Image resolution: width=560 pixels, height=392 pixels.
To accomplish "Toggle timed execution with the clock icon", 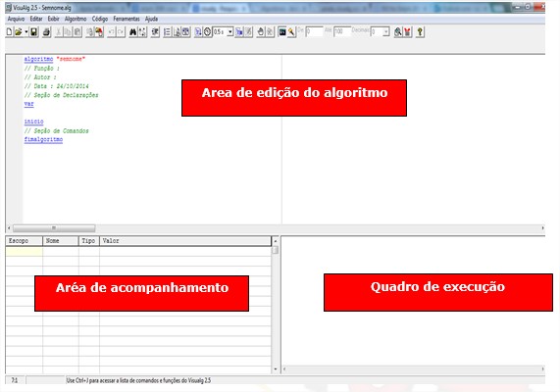I will [208, 32].
